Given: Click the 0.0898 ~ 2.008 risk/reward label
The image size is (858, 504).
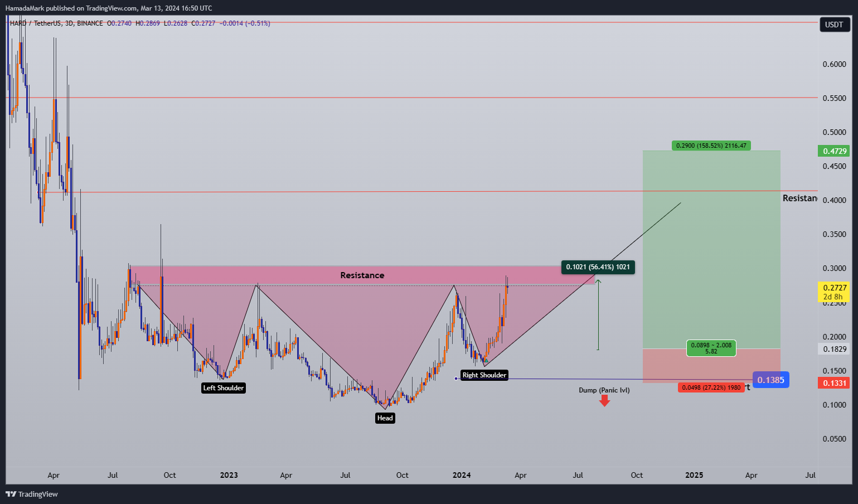Looking at the screenshot, I should click(x=711, y=348).
